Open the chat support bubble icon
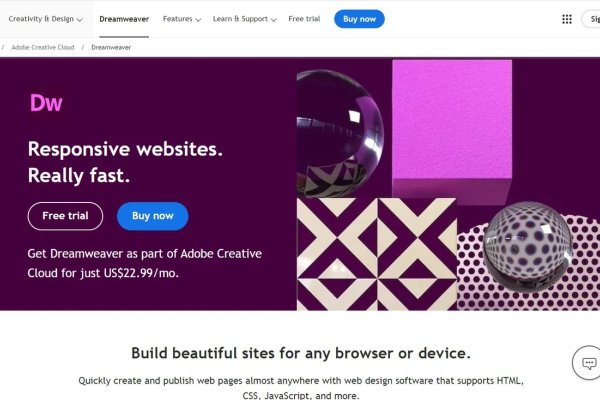 [x=589, y=363]
